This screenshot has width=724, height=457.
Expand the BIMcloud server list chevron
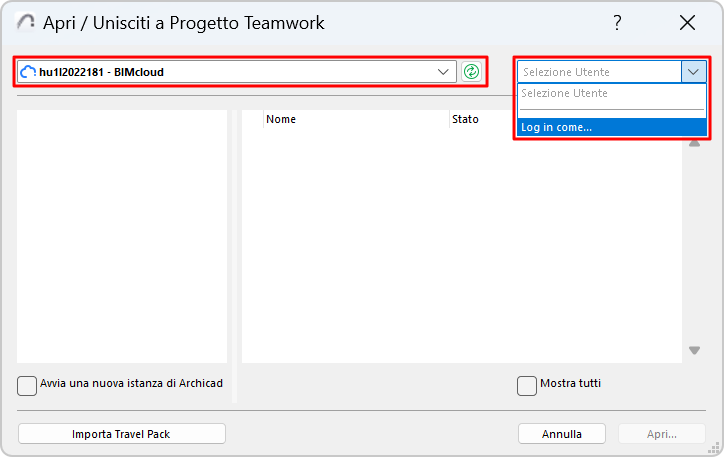pyautogui.click(x=445, y=72)
